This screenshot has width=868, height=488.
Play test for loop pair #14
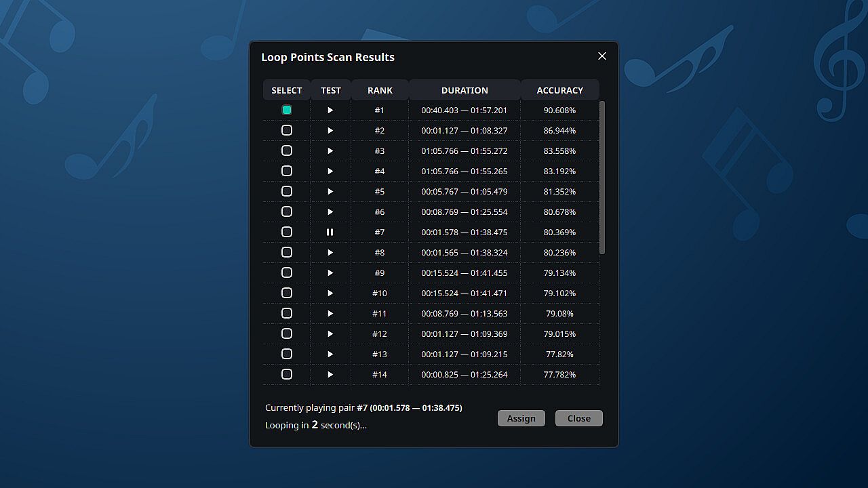point(330,374)
